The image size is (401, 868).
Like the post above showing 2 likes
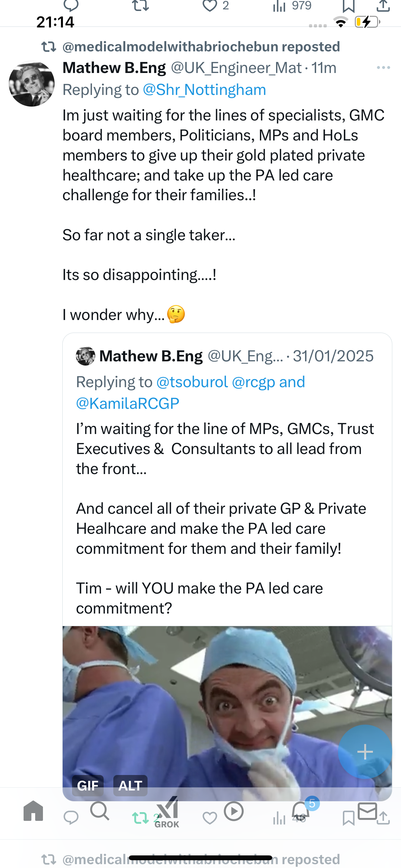pos(215,6)
